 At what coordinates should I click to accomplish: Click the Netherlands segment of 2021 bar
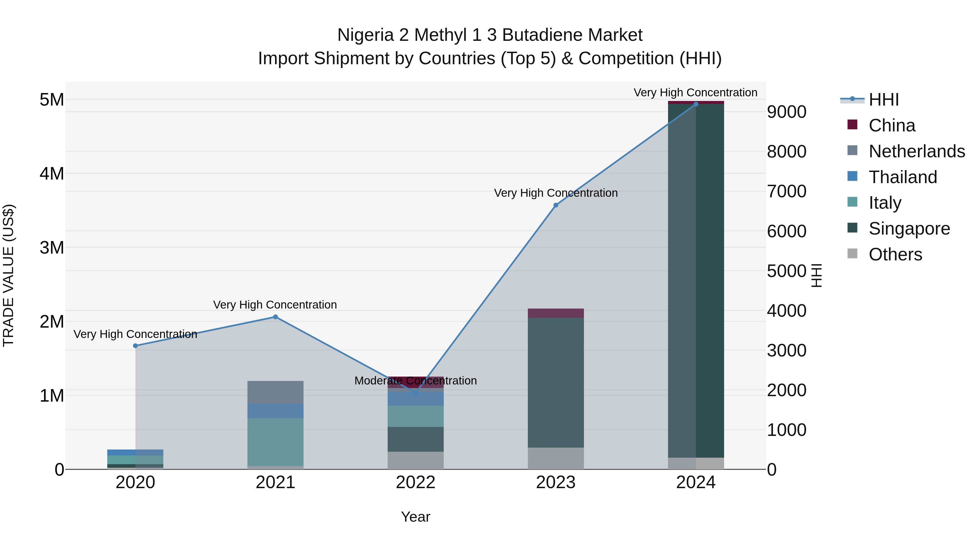click(x=275, y=392)
